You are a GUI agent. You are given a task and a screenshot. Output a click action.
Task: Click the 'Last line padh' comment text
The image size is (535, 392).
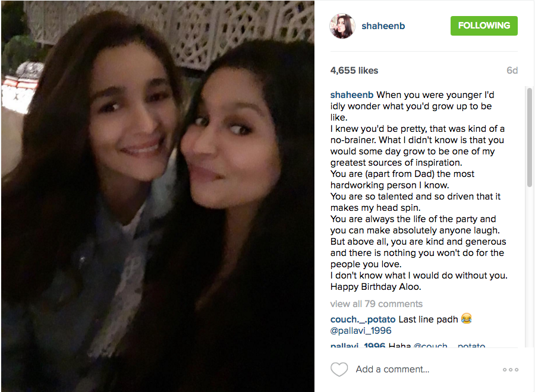428,320
